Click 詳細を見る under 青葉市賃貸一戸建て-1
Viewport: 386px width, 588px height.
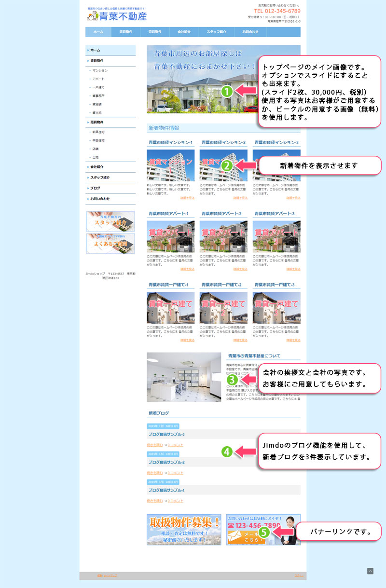pos(187,340)
